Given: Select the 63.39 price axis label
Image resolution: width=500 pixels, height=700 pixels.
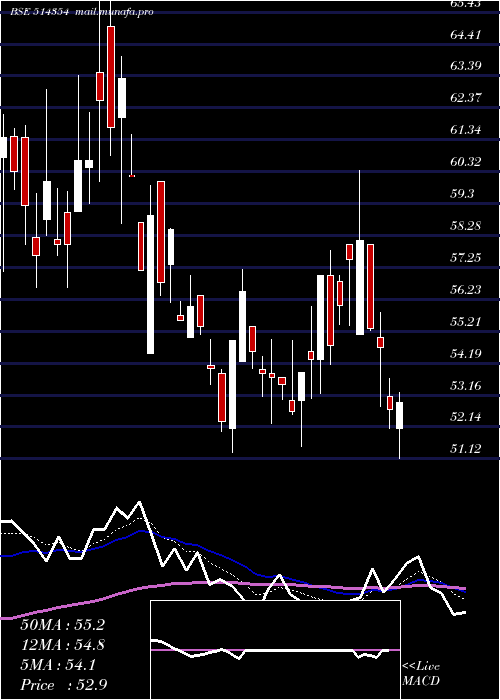Looking at the screenshot, I should [466, 66].
